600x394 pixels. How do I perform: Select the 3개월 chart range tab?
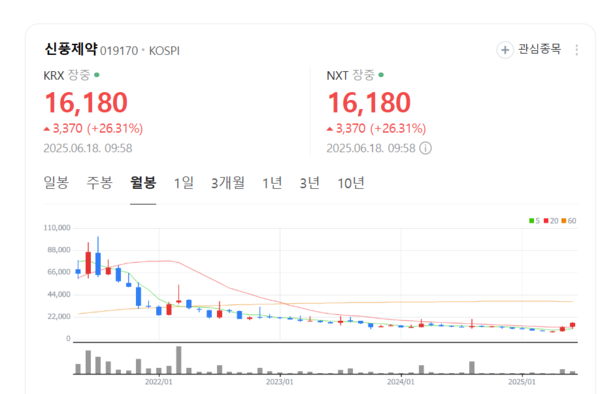coord(228,183)
